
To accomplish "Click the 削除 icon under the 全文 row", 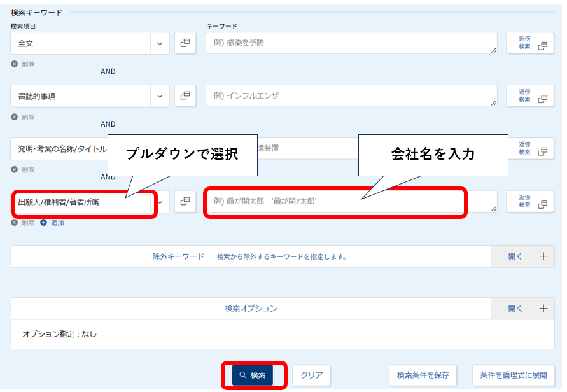I will 15,64.
